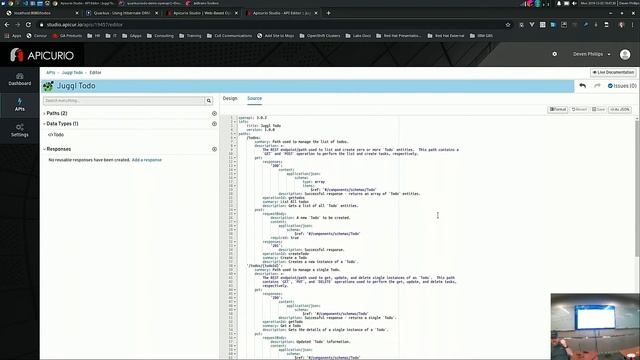Screen dimensions: 640x360
Task: Open the OpenShift Clusters bookmarks folder
Action: (x=320, y=36)
